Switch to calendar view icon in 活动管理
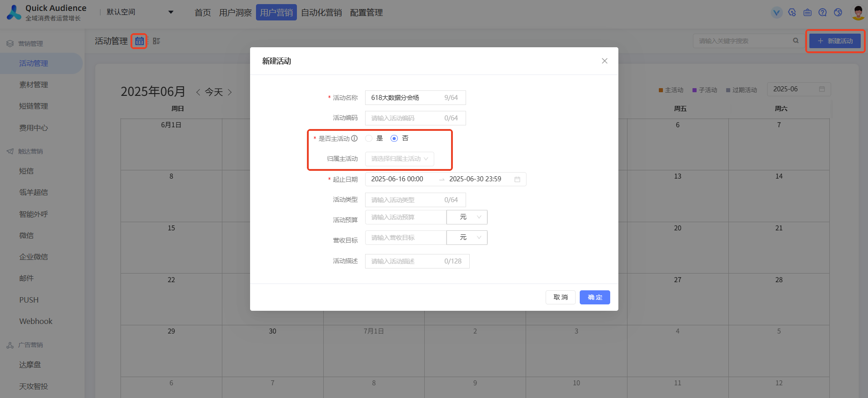Screen dimensions: 868x398 (140, 41)
